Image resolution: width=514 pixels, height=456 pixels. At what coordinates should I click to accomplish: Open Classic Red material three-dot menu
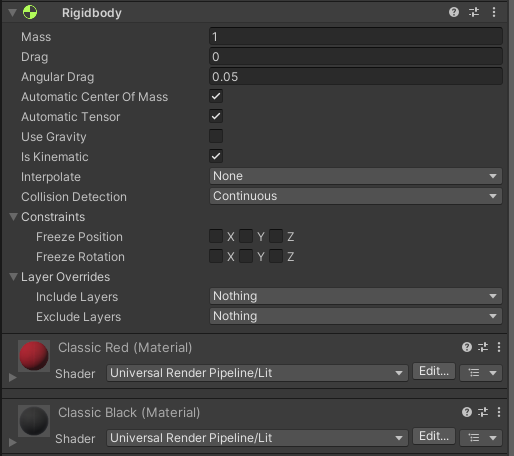(x=499, y=347)
